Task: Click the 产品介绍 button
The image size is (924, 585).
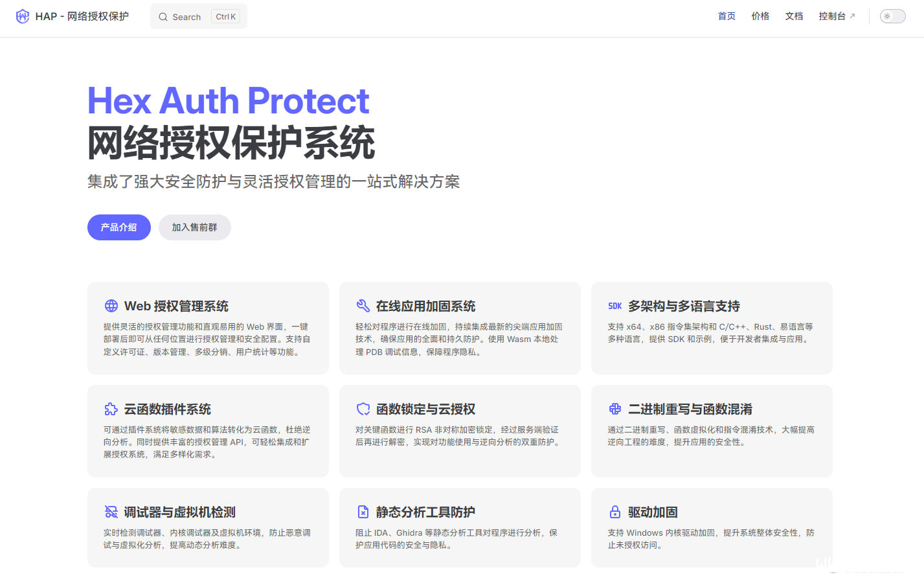Action: tap(119, 227)
